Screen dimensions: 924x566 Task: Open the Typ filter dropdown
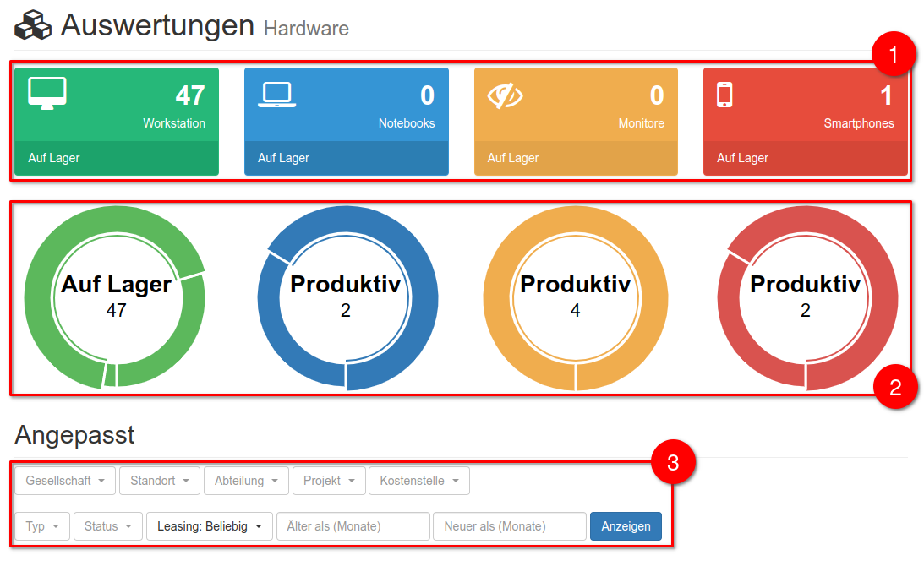coord(42,526)
